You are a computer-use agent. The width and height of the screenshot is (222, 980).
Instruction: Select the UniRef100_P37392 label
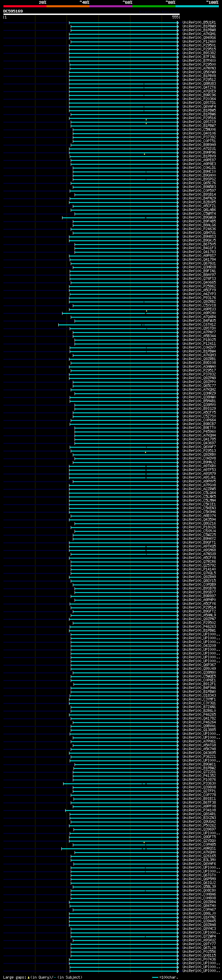(x=199, y=137)
